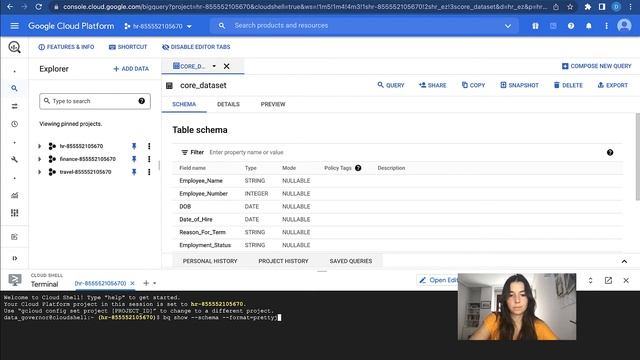Click the schema panel vertical scrollbar
Screen dimensions: 640x360
638,156
